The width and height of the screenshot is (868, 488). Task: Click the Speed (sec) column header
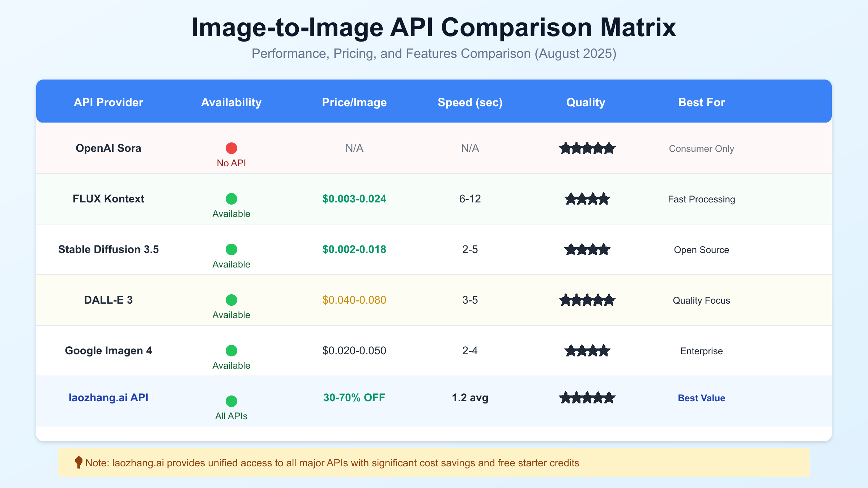point(470,102)
